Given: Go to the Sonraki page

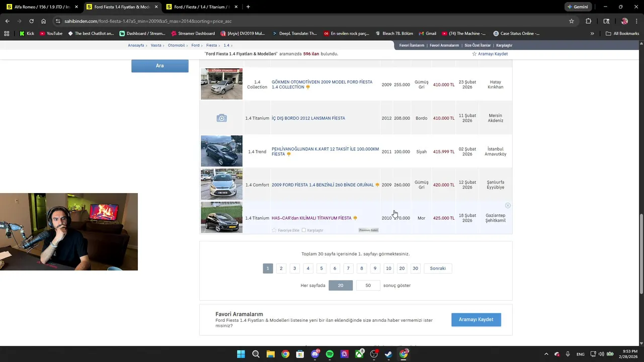Looking at the screenshot, I should 438,268.
